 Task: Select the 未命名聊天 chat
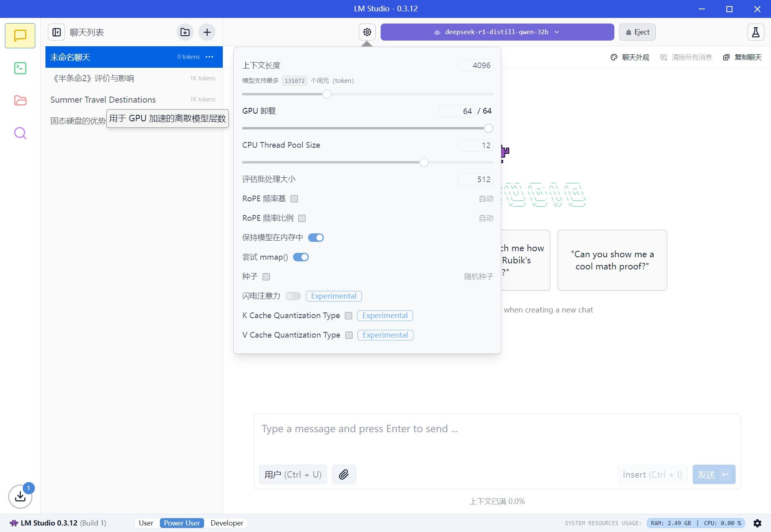tap(134, 57)
